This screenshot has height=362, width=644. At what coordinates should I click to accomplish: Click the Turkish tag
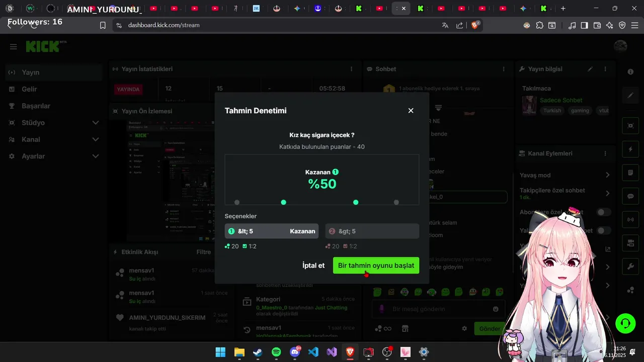pos(552,111)
